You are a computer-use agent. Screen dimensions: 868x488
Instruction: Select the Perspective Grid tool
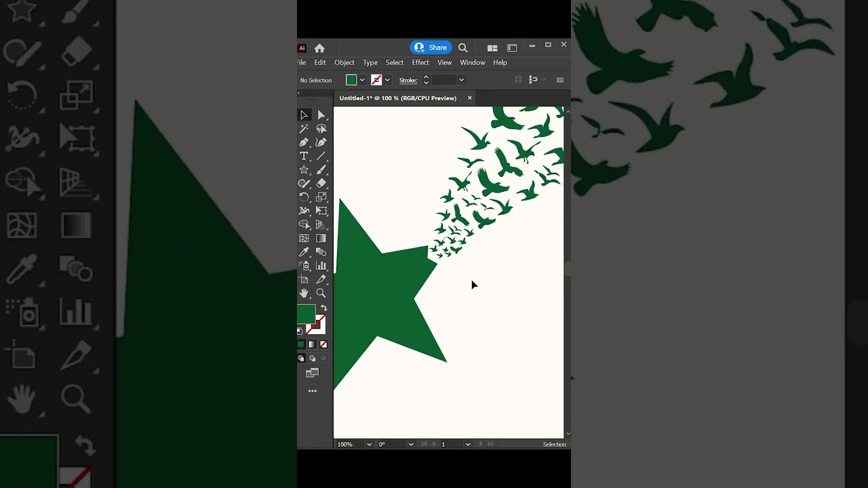pyautogui.click(x=321, y=224)
